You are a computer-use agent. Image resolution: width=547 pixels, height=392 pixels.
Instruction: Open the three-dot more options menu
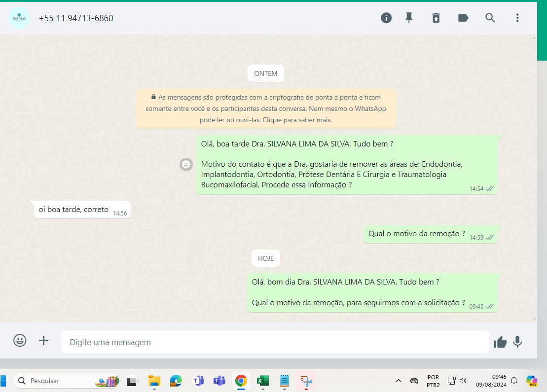[517, 18]
